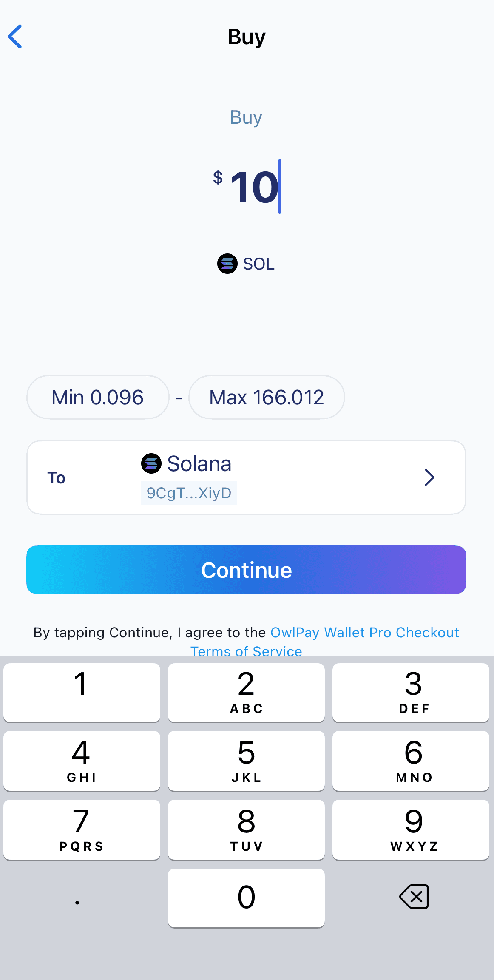This screenshot has height=980, width=494.
Task: Select the Max 166.012 amount pill
Action: (x=267, y=397)
